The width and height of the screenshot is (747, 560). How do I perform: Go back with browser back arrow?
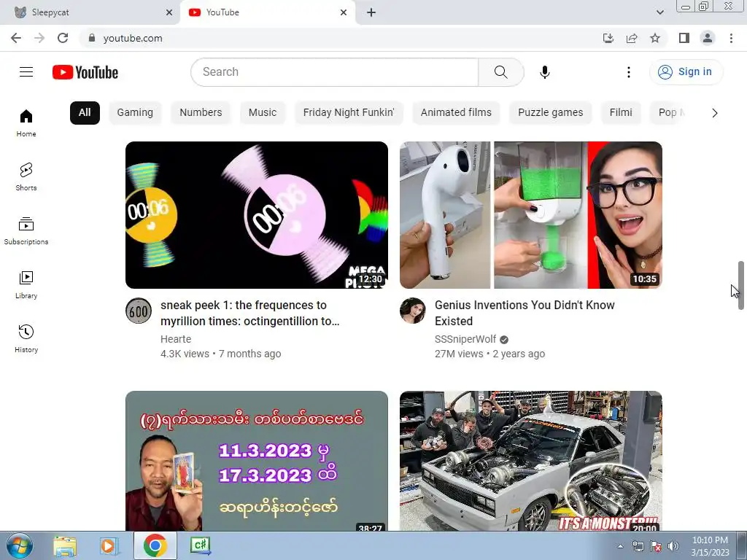[16, 38]
